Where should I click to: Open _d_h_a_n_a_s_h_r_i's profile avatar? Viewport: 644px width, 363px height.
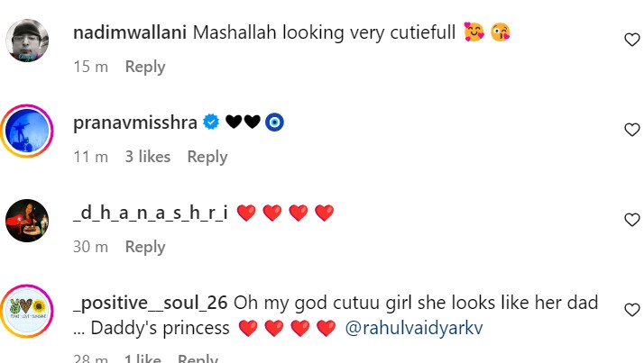pos(27,221)
